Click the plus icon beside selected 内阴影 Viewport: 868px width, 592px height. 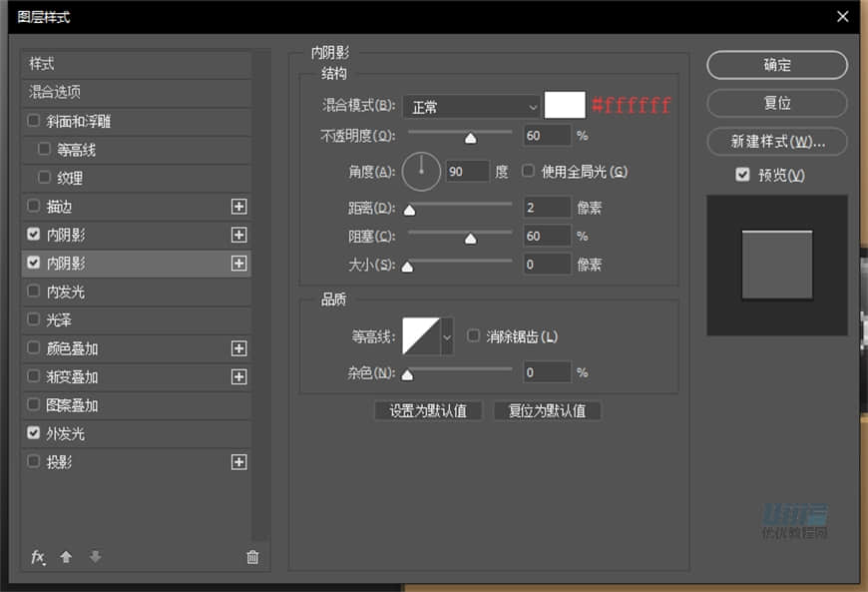coord(239,264)
